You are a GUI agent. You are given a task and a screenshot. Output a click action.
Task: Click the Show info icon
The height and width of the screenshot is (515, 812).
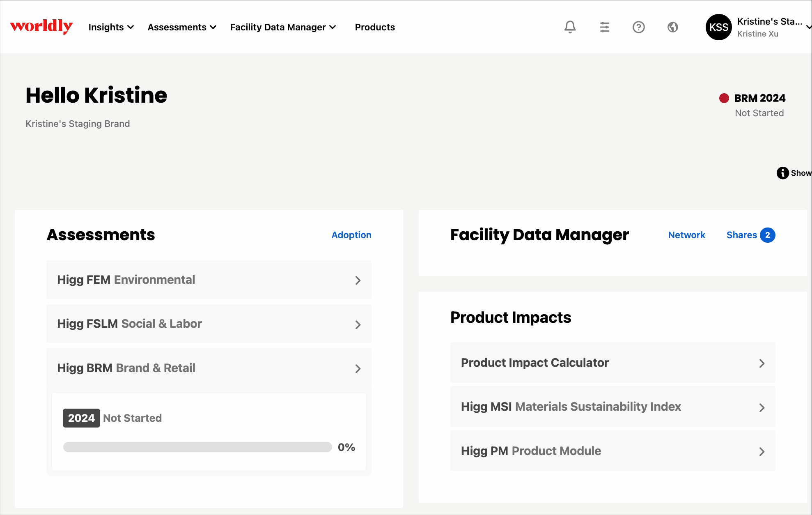point(782,173)
